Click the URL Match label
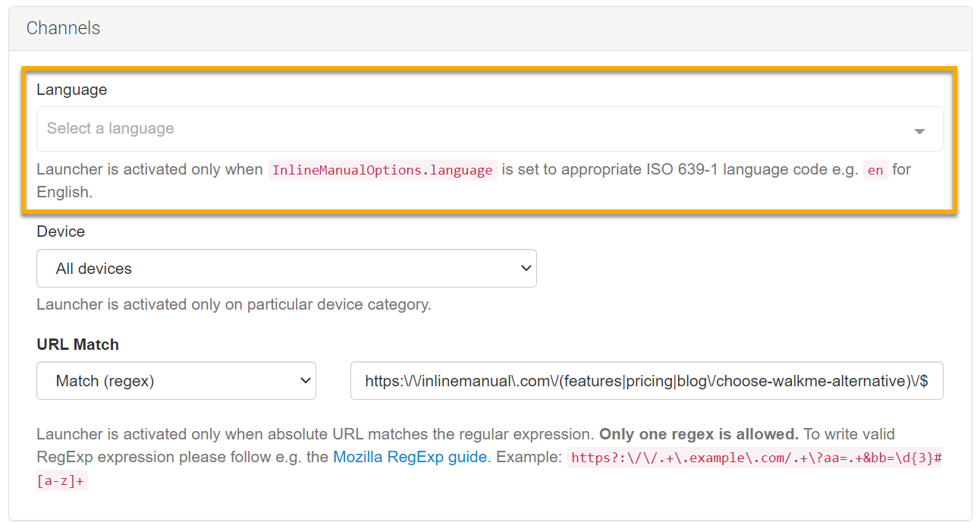The image size is (980, 532). point(77,345)
